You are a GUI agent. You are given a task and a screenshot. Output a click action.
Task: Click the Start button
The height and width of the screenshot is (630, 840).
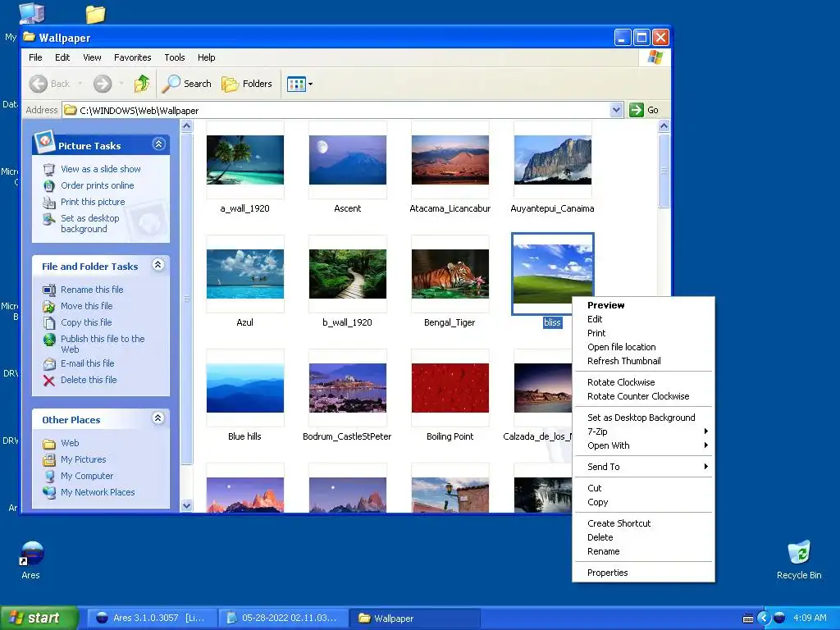[x=39, y=618]
